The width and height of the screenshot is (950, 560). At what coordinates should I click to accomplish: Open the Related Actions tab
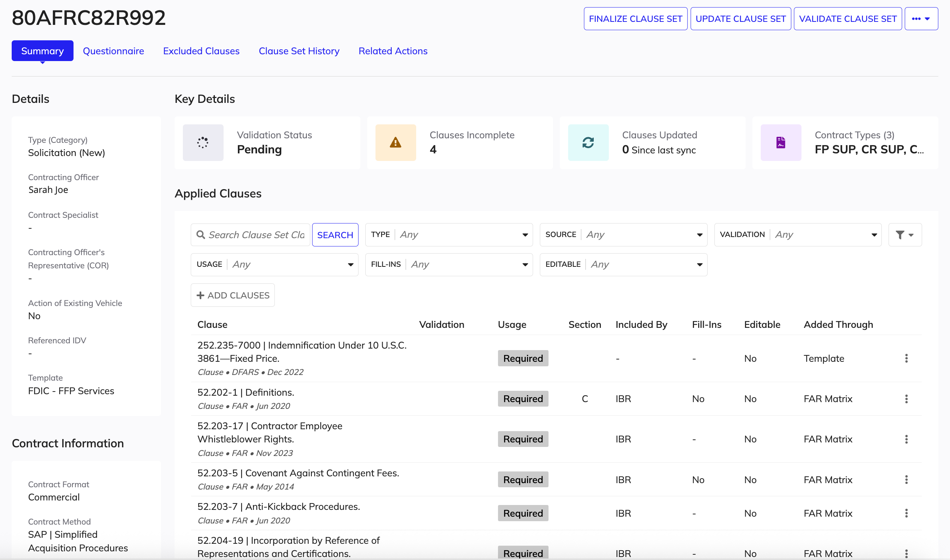[393, 51]
